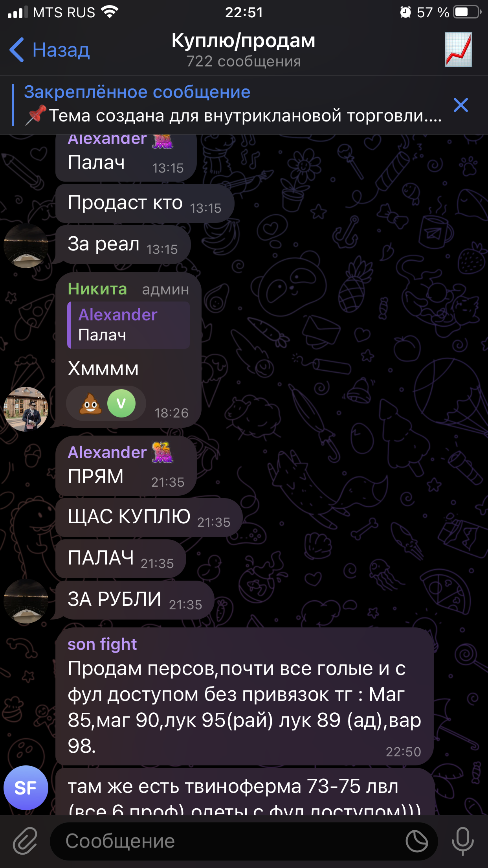The image size is (488, 868).
Task: Tap Alexander's name above ПРЯМ message
Action: coord(107,452)
